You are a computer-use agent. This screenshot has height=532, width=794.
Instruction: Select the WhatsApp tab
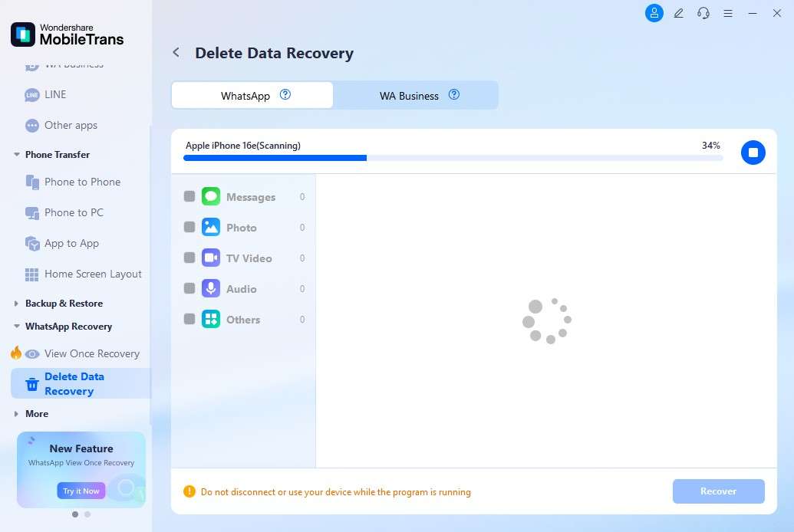[245, 96]
